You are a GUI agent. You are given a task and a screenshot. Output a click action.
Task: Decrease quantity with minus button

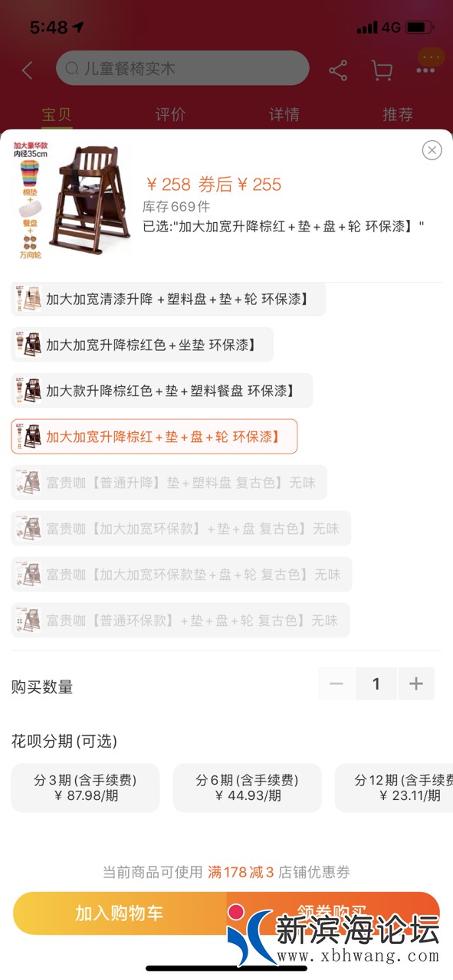point(336,683)
